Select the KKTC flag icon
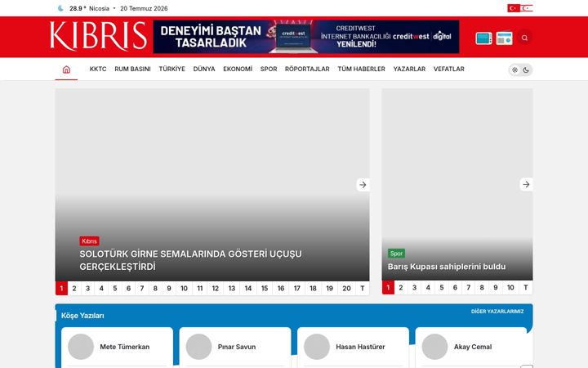588x368 pixels. [527, 8]
